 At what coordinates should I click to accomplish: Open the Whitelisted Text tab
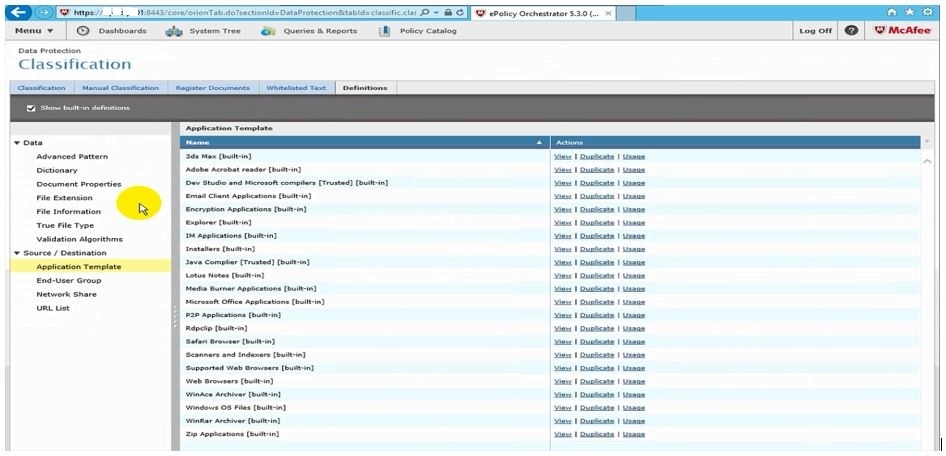296,88
